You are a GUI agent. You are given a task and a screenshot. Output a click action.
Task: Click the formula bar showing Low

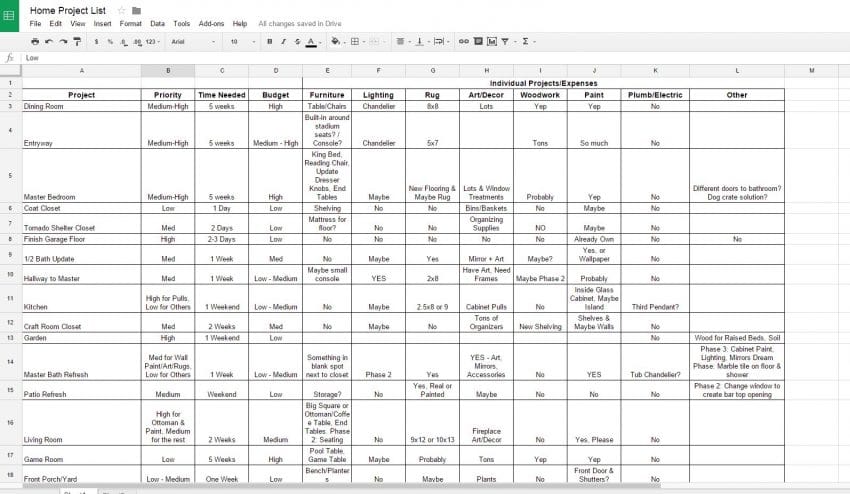pos(434,58)
